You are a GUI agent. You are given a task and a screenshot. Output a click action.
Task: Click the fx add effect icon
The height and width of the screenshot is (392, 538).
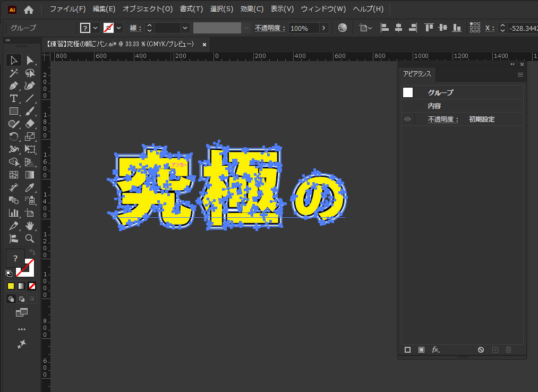(436, 350)
